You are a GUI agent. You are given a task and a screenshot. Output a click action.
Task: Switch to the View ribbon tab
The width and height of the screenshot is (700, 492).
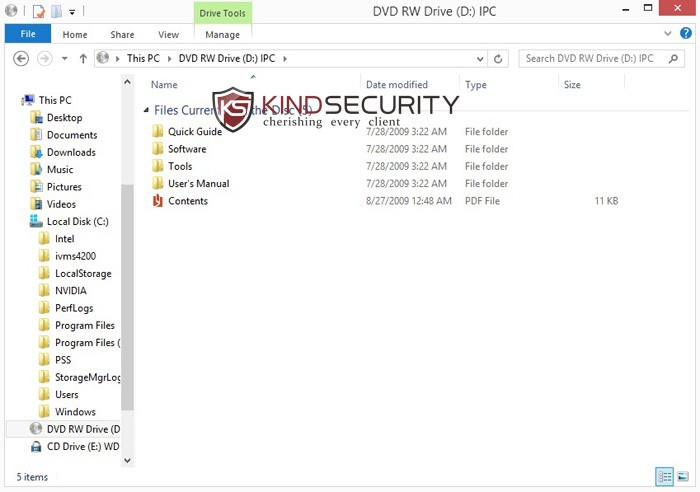click(x=168, y=35)
